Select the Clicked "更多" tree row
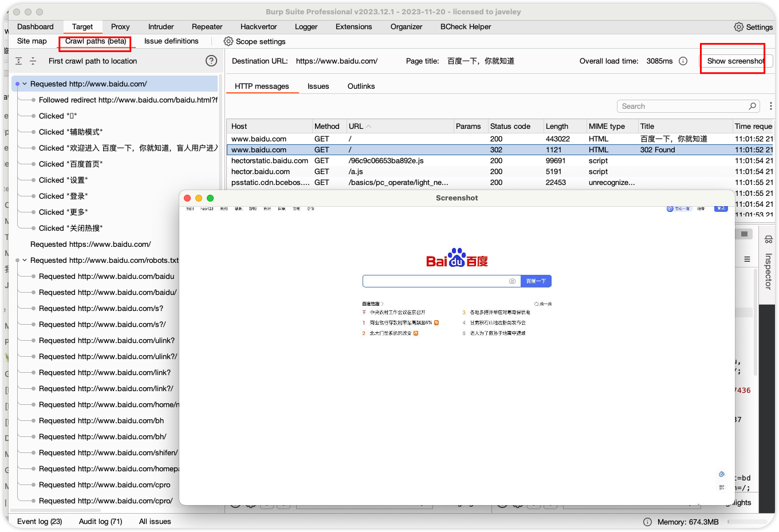 click(x=64, y=212)
